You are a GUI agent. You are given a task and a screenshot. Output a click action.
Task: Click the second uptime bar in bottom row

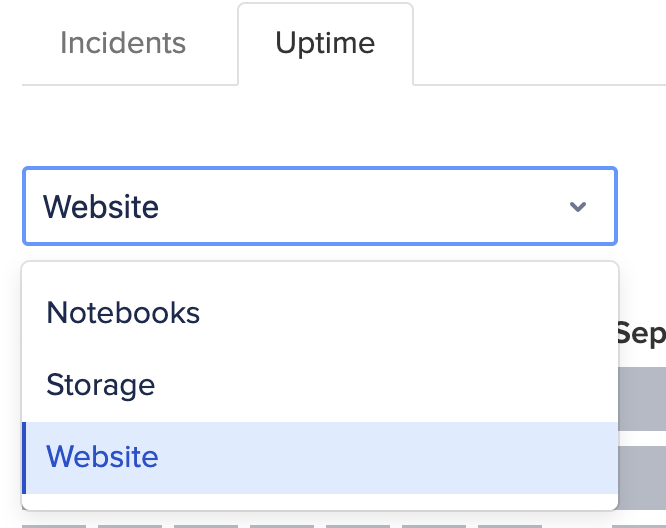click(x=130, y=524)
